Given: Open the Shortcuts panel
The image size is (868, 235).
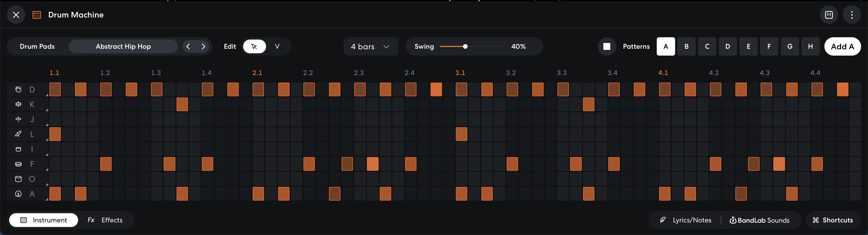Looking at the screenshot, I should [x=833, y=220].
